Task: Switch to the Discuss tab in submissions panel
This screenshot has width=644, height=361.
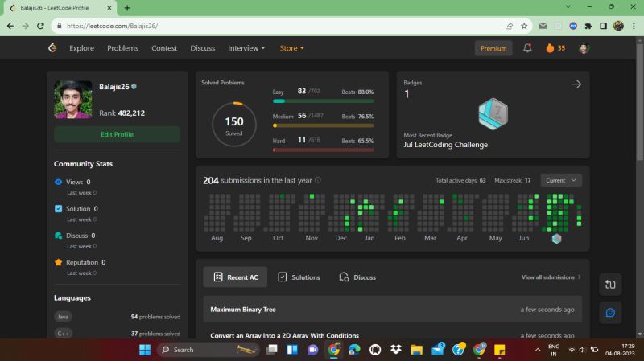Action: pyautogui.click(x=357, y=277)
